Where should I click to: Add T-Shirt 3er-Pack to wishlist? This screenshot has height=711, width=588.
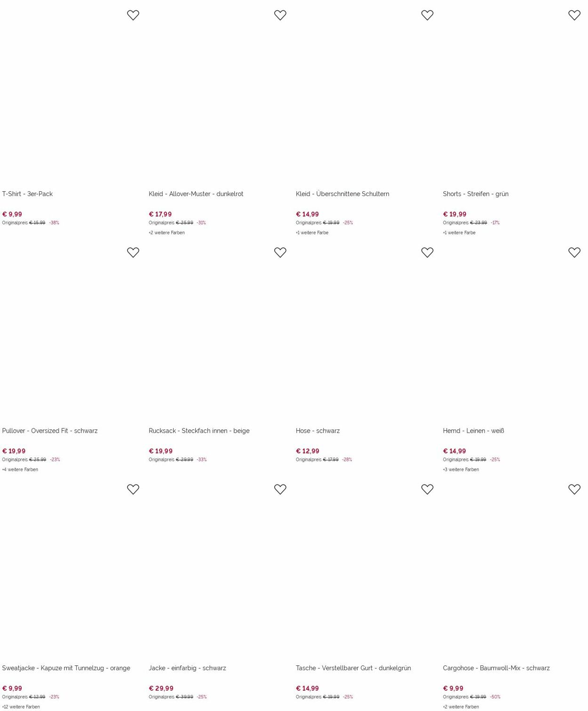click(133, 15)
